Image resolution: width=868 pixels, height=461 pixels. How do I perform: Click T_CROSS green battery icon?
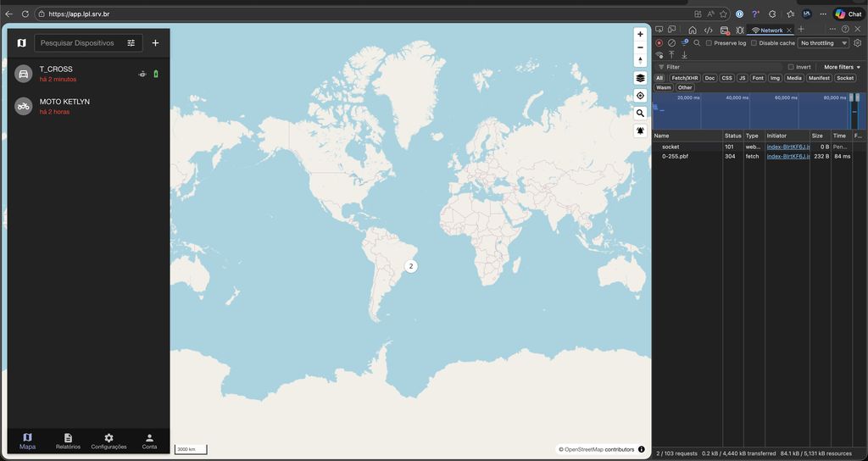pyautogui.click(x=156, y=74)
